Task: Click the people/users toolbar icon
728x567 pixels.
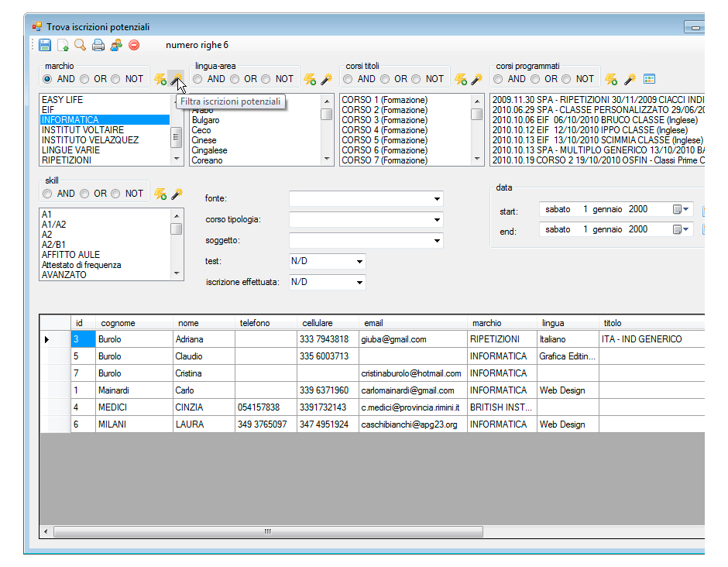Action: coord(116,45)
